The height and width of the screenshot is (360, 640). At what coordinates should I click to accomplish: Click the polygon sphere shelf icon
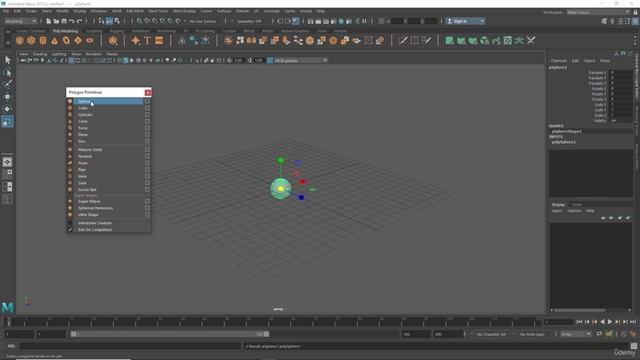click(x=20, y=40)
